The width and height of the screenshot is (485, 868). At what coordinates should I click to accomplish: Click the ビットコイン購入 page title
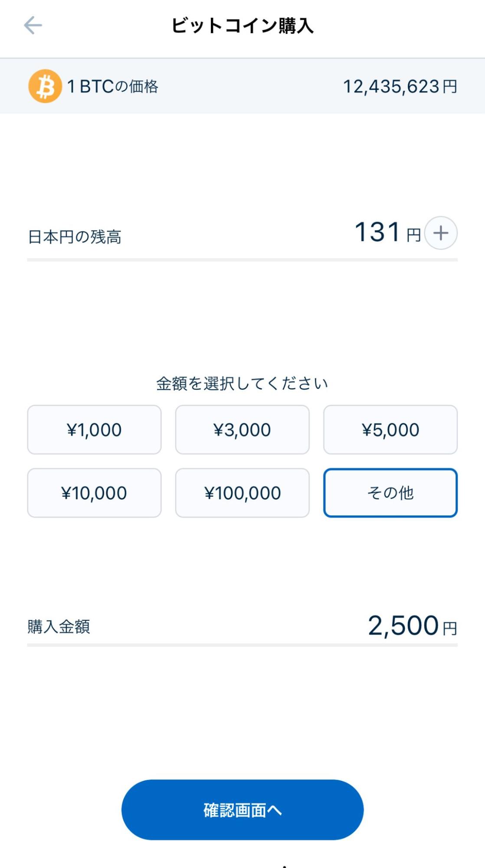(x=242, y=26)
